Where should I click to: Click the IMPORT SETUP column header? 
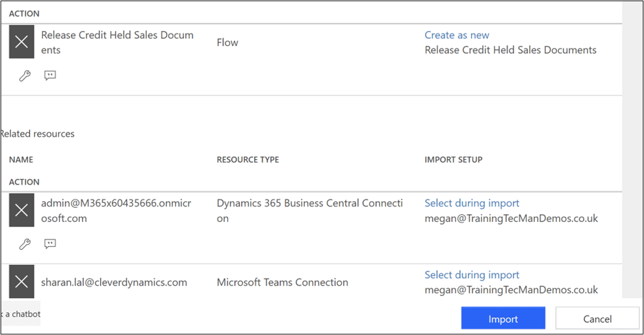[453, 160]
